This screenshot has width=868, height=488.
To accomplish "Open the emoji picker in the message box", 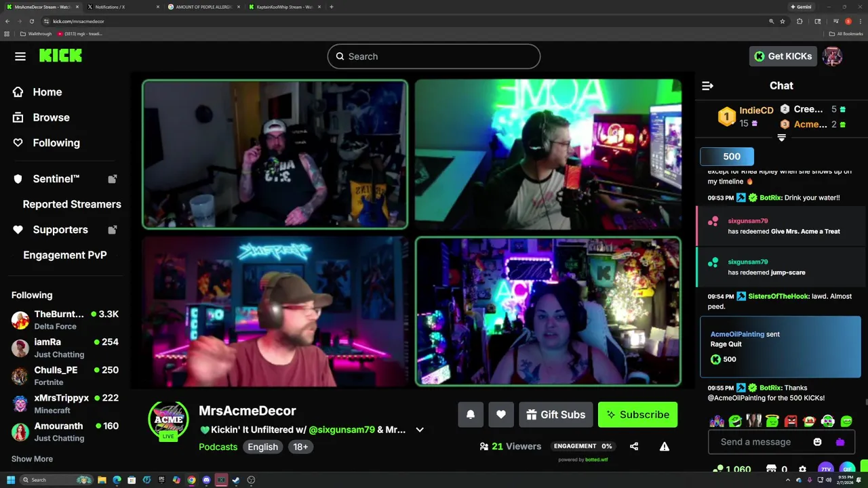I will (817, 442).
